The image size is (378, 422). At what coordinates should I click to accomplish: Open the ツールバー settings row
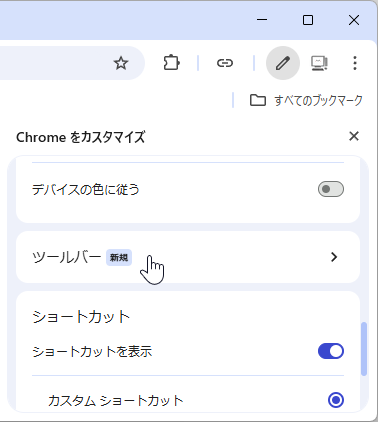click(x=188, y=257)
